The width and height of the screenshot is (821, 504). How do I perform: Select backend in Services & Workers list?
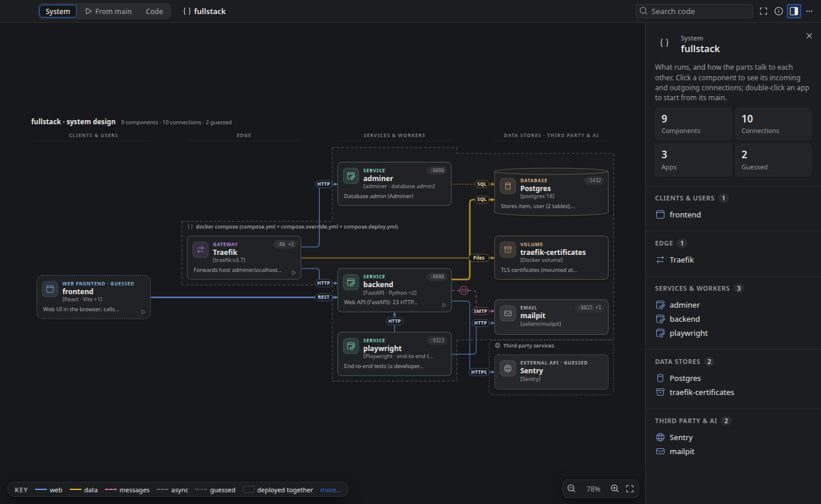[x=733, y=319]
